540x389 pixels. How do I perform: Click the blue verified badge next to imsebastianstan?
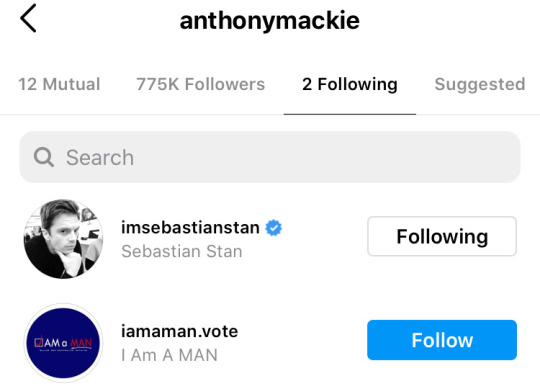point(273,228)
